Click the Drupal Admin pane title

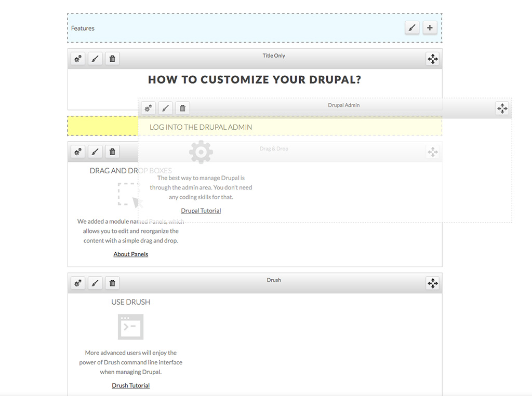coord(344,105)
